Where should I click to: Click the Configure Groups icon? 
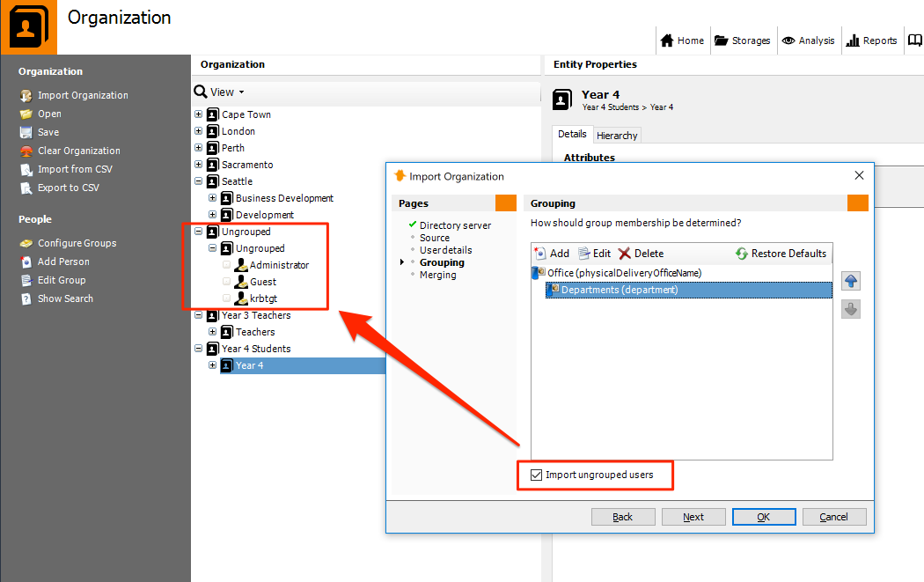tap(26, 243)
